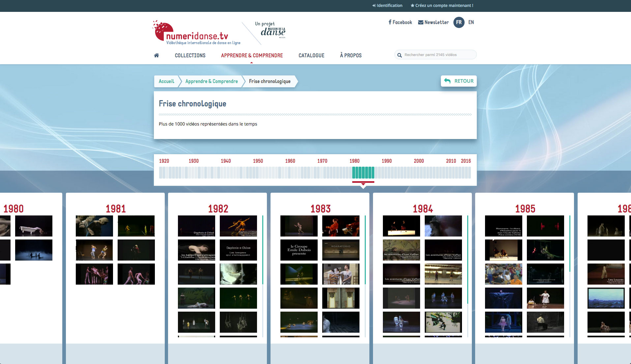631x364 pixels.
Task: Open Mammame Le désert d'Arkadine thumbnail
Action: click(x=503, y=226)
